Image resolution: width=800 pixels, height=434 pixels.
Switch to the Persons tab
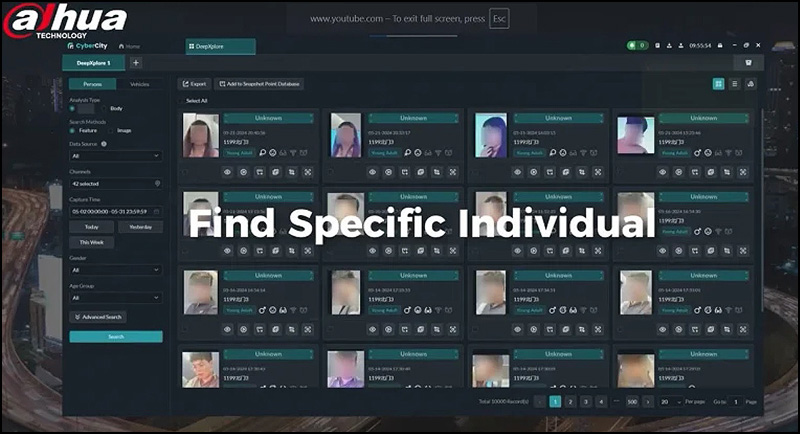point(92,84)
